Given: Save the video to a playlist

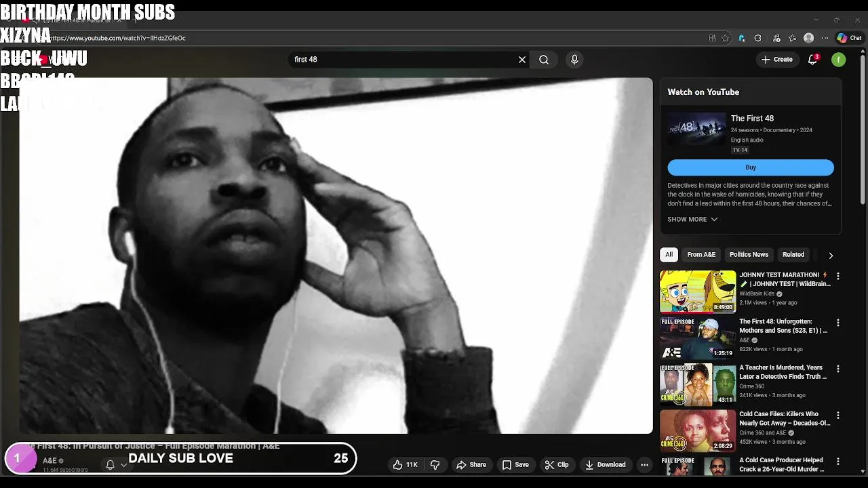Looking at the screenshot, I should pyautogui.click(x=515, y=465).
